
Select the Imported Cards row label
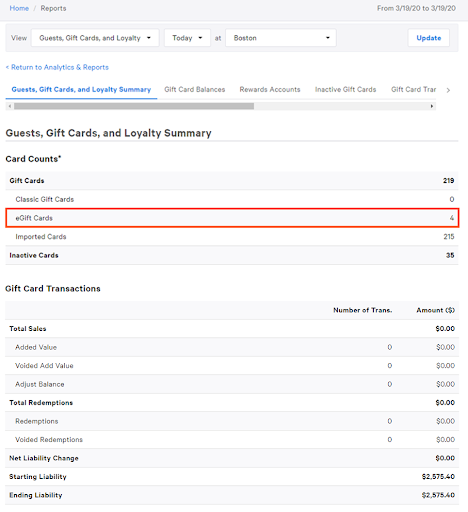[41, 237]
